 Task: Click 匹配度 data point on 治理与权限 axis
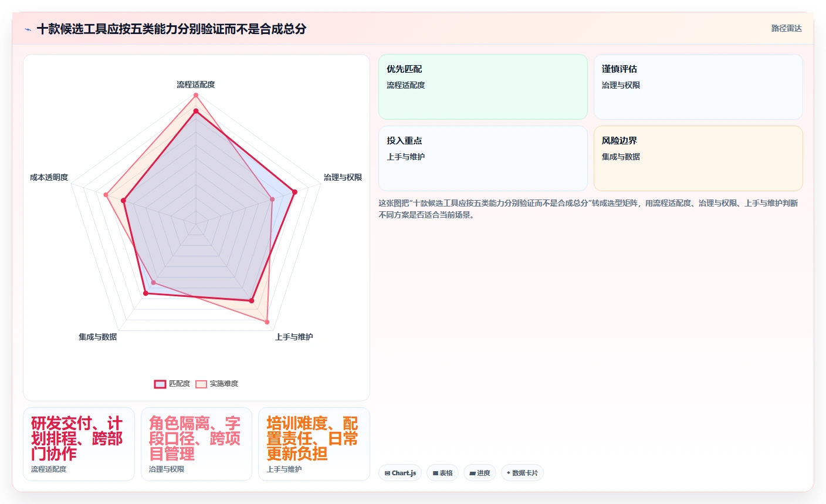point(294,192)
